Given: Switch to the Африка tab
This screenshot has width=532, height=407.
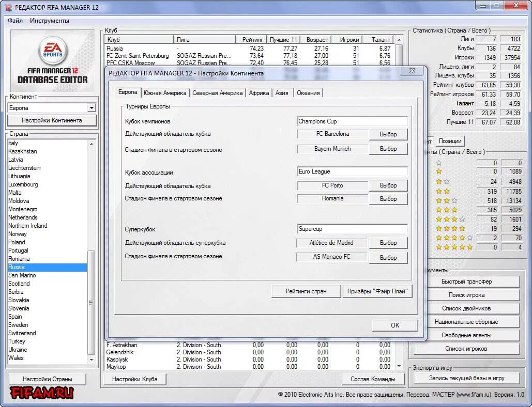Looking at the screenshot, I should 259,93.
